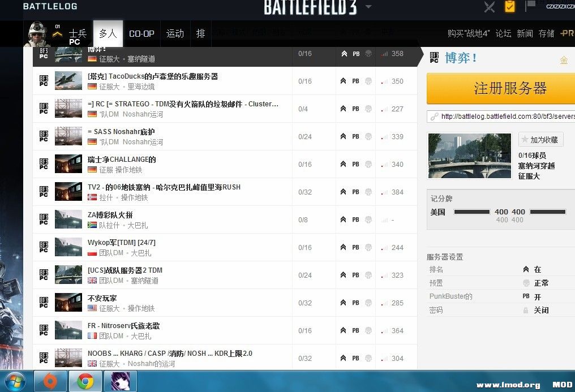The image size is (575, 392).
Task: Open Chrome from the Windows taskbar
Action: pyautogui.click(x=85, y=381)
